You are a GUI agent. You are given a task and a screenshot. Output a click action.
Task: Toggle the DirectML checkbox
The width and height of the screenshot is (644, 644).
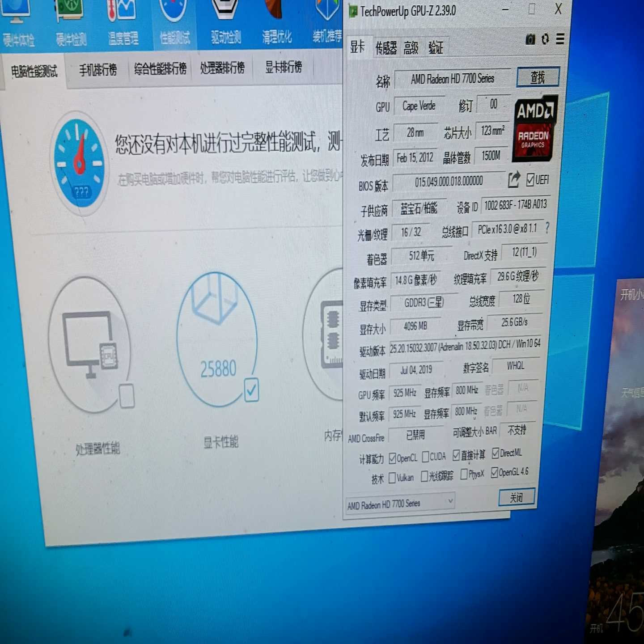click(x=496, y=453)
